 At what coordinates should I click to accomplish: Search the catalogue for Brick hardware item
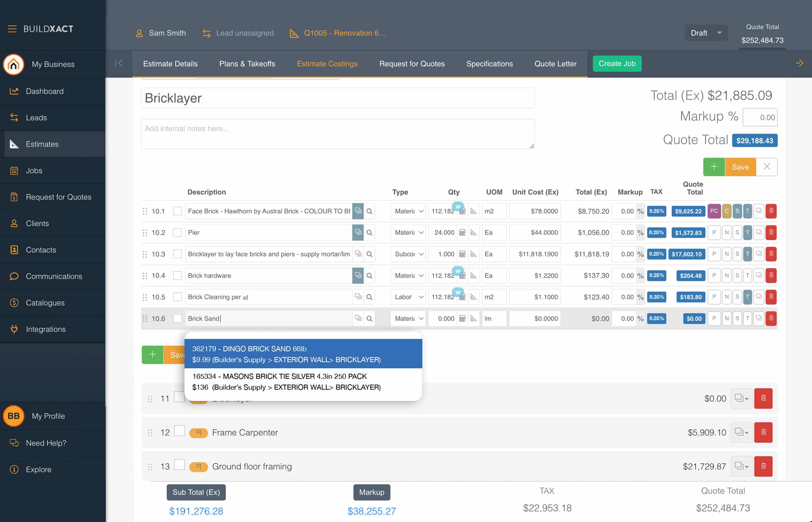tap(369, 275)
